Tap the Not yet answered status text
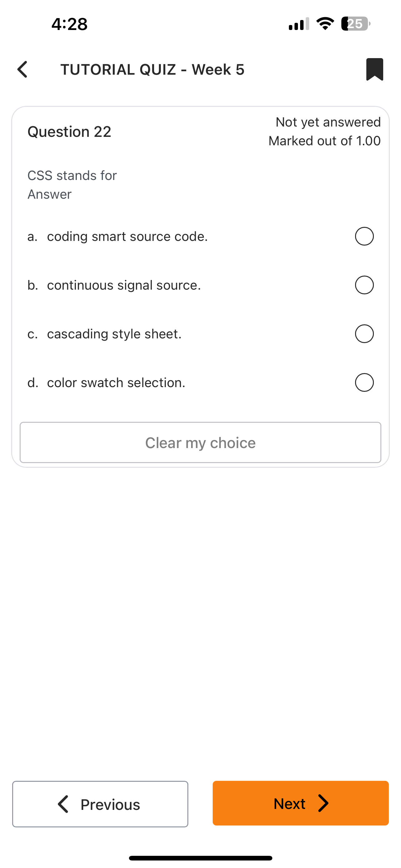The width and height of the screenshot is (401, 868). pos(328,122)
